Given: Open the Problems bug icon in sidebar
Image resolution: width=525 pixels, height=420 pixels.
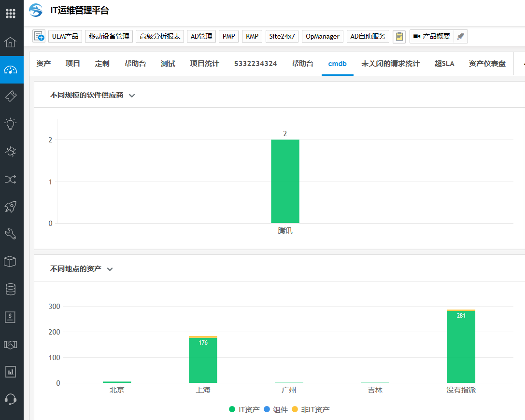Looking at the screenshot, I should 11,152.
